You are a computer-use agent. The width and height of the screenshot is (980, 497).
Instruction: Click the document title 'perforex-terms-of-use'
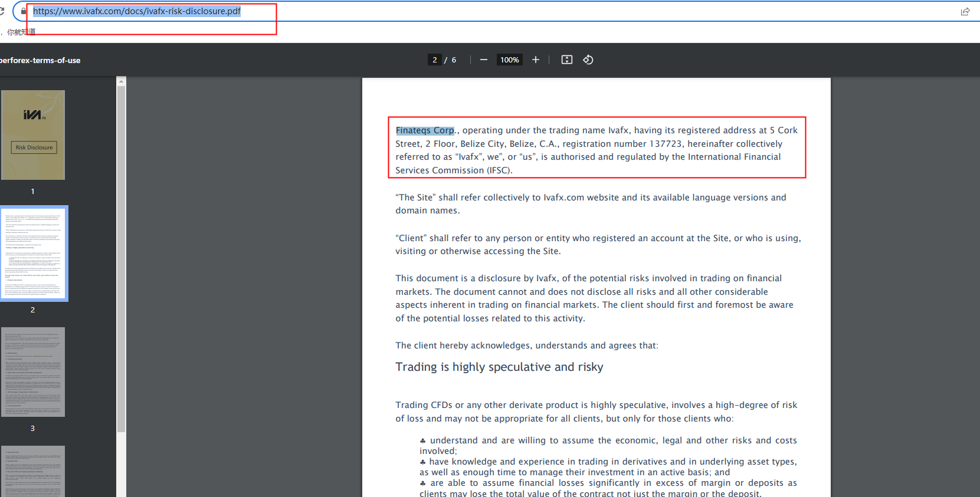[40, 60]
